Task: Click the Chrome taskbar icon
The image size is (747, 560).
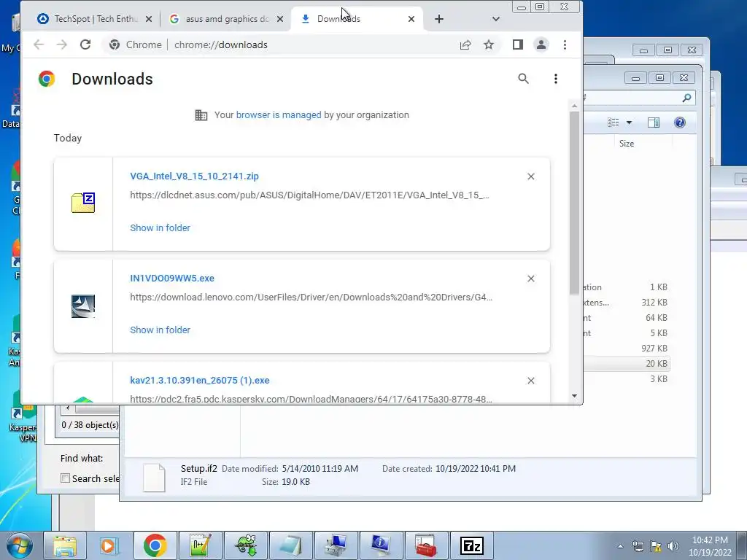Action: 155,545
